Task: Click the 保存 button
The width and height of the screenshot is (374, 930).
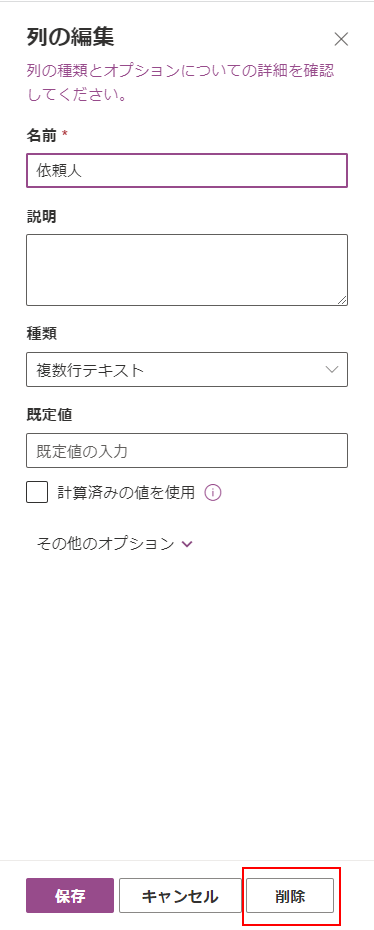Action: [70, 896]
